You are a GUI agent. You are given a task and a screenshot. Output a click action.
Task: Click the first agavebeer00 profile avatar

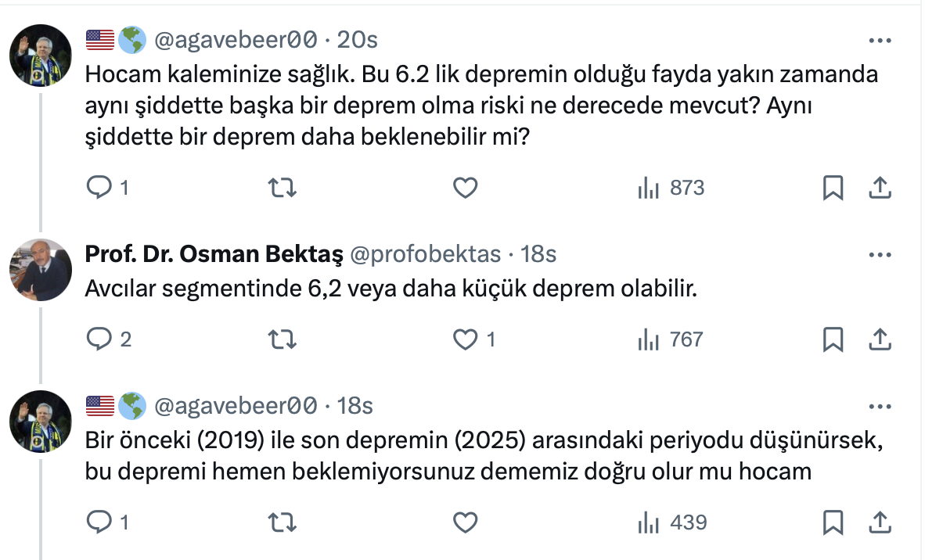coord(41,55)
